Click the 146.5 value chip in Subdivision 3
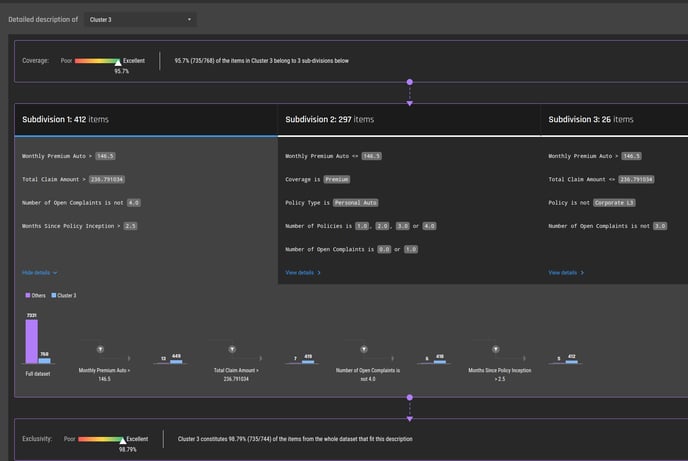Viewport: 688px width, 461px height. pos(631,156)
